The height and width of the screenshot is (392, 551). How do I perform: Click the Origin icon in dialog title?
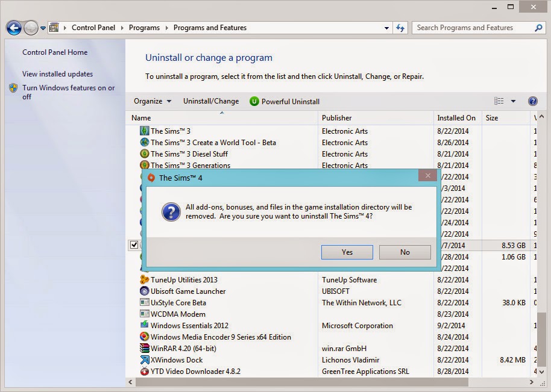pyautogui.click(x=151, y=178)
